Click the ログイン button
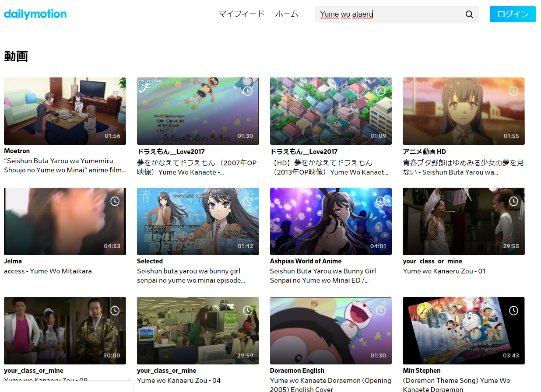 pos(513,14)
